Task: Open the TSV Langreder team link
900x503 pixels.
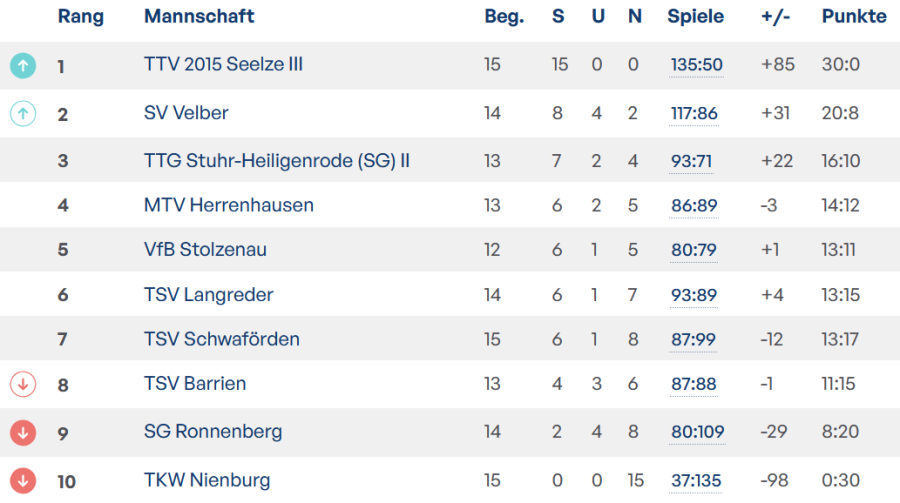Action: tap(208, 294)
